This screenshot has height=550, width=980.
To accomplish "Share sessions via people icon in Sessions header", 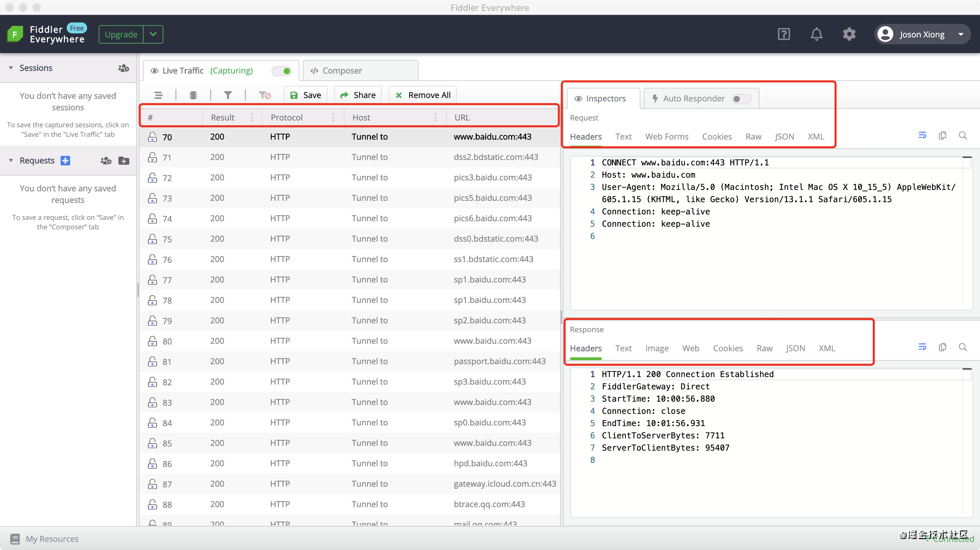I will [x=124, y=68].
